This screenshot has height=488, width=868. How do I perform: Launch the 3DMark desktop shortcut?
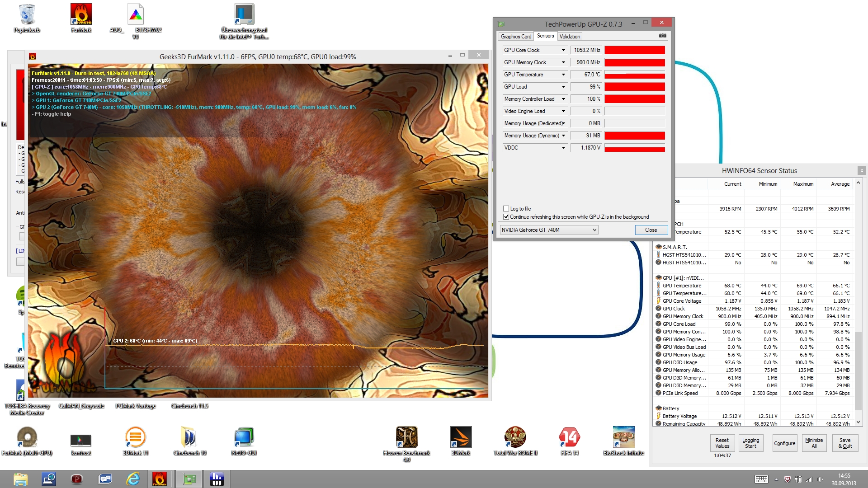click(461, 441)
